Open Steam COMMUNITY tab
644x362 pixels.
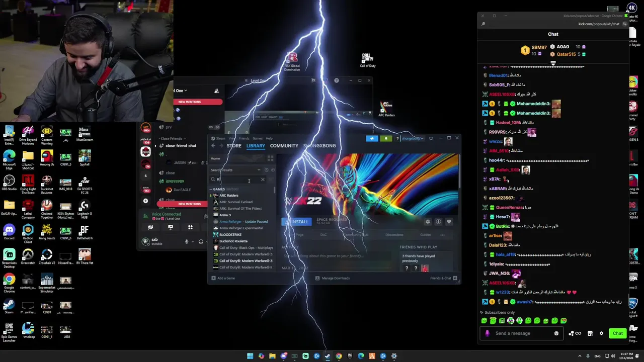[x=284, y=146]
